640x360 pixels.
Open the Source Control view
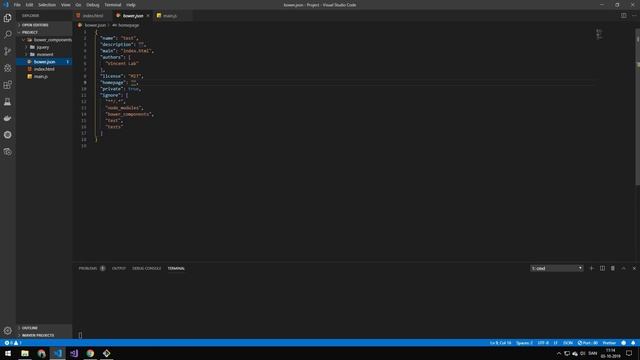(8, 51)
